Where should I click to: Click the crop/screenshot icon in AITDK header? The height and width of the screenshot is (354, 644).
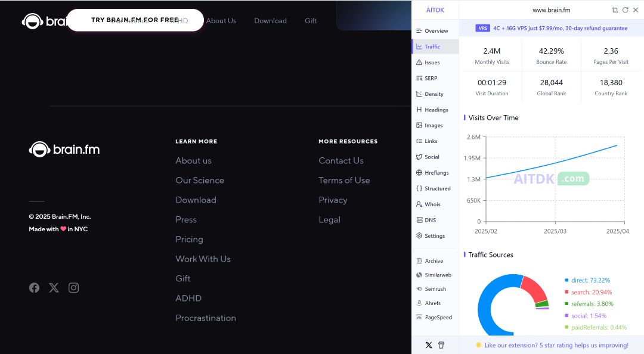coord(615,10)
